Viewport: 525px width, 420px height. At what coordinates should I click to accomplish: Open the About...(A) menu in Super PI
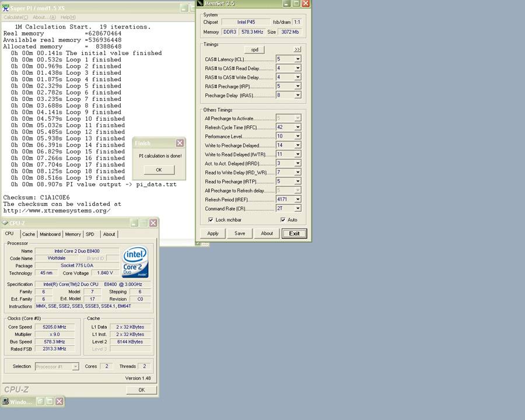click(x=44, y=17)
